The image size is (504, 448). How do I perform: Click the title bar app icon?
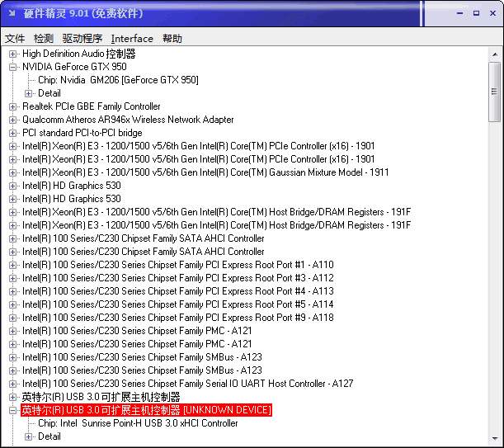coord(12,13)
